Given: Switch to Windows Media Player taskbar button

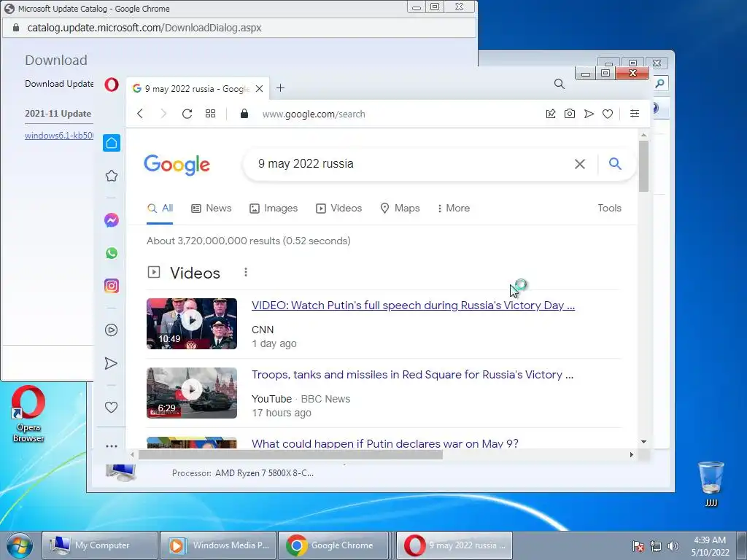Looking at the screenshot, I should [x=217, y=545].
